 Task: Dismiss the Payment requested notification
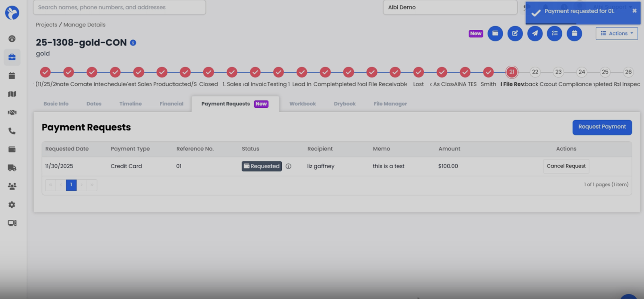(x=634, y=11)
